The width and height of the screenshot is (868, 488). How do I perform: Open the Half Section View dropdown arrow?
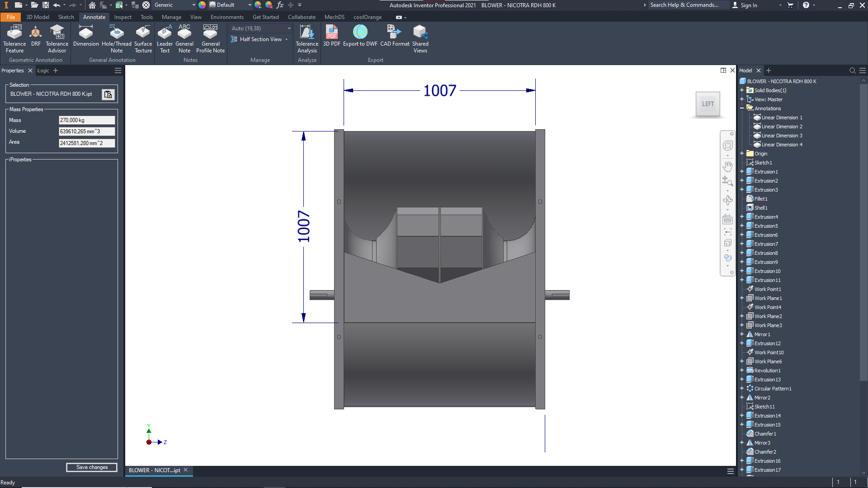coord(287,39)
